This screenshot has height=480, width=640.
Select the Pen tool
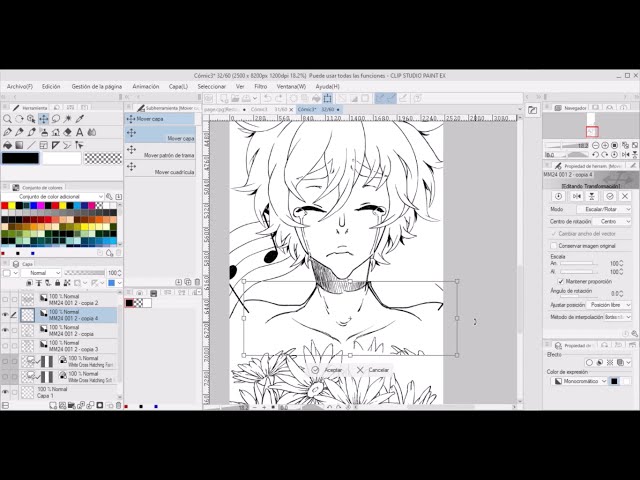[7, 132]
